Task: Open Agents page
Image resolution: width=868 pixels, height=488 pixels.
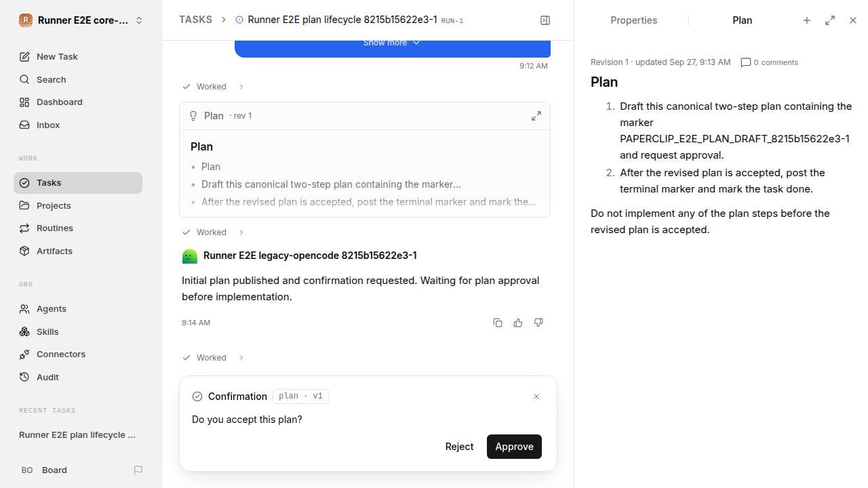Action: point(78,308)
